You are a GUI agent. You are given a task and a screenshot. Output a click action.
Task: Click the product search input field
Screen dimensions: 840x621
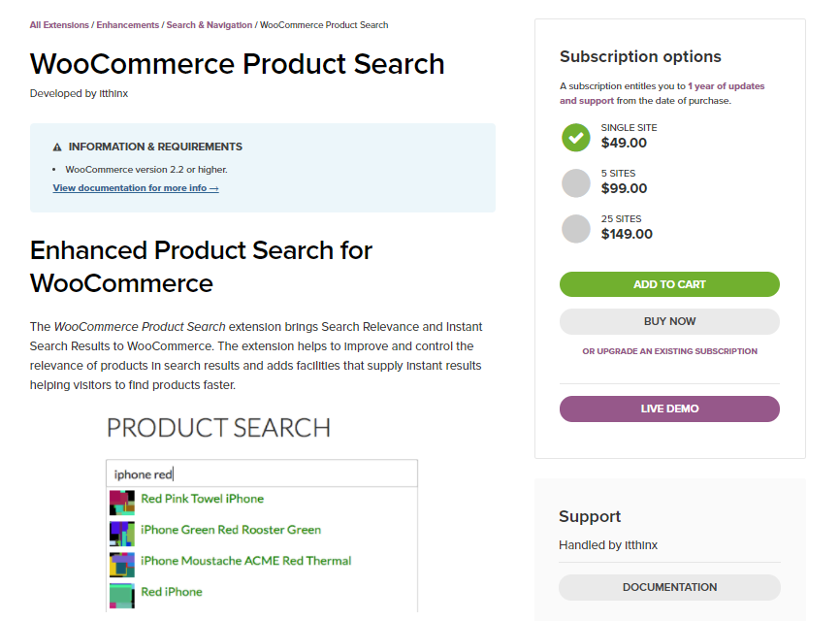pos(262,474)
